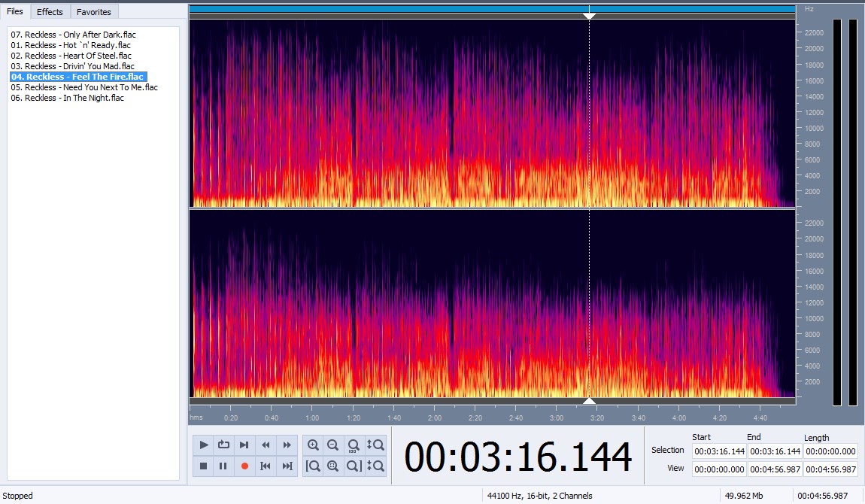865x504 pixels.
Task: Toggle loop playback
Action: 223,445
